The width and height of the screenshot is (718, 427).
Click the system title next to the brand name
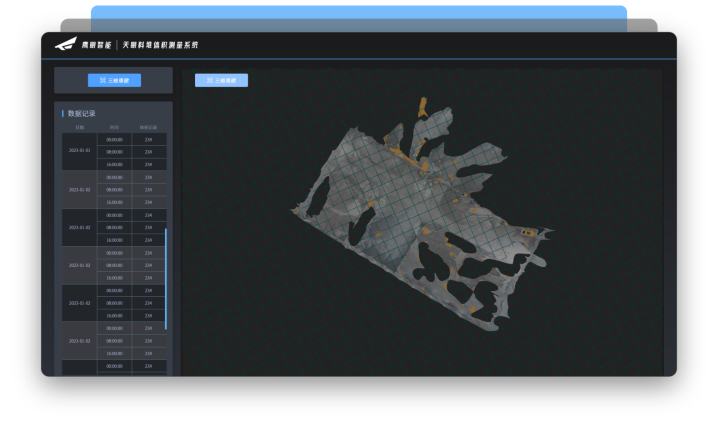coord(160,44)
